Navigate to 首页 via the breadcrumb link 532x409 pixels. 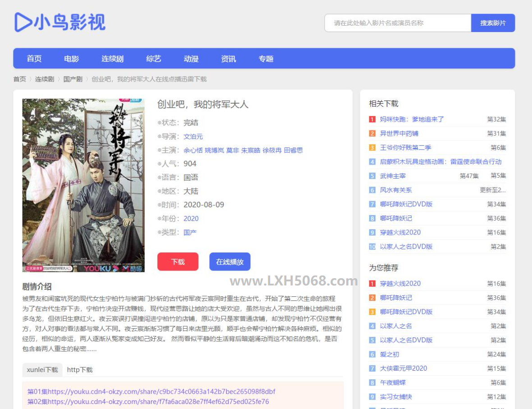tap(19, 78)
